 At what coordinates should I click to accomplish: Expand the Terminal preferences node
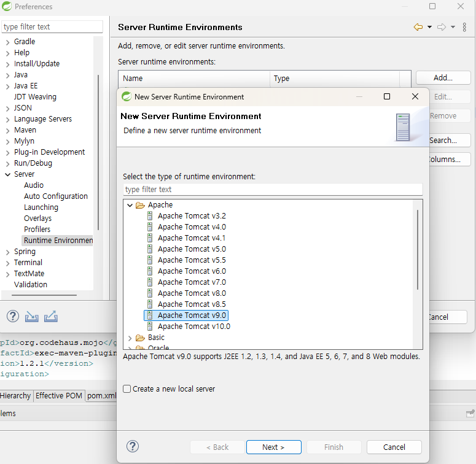8,263
